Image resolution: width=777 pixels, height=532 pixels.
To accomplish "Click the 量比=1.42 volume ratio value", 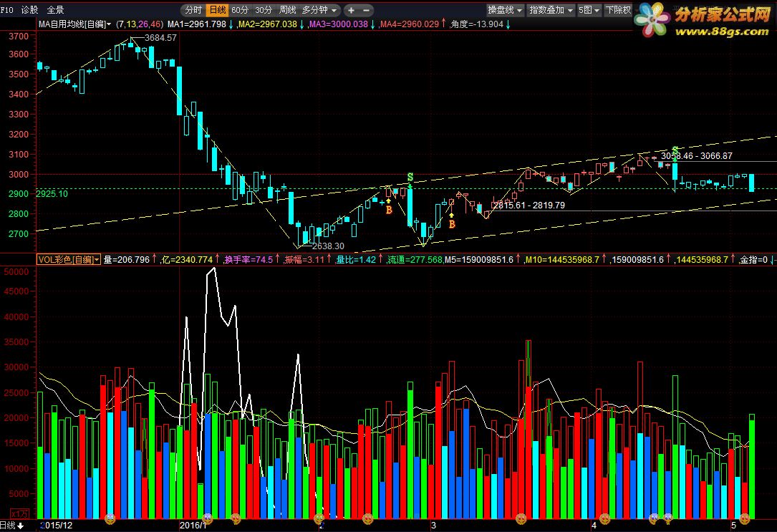I will [357, 259].
